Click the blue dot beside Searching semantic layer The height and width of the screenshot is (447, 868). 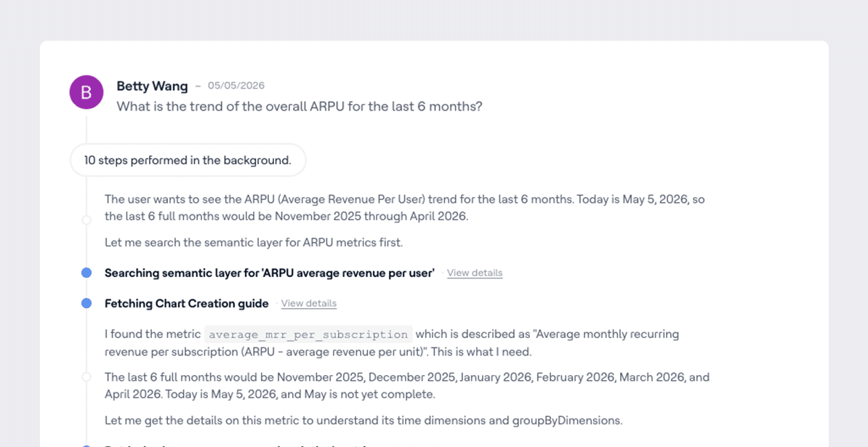click(x=87, y=273)
